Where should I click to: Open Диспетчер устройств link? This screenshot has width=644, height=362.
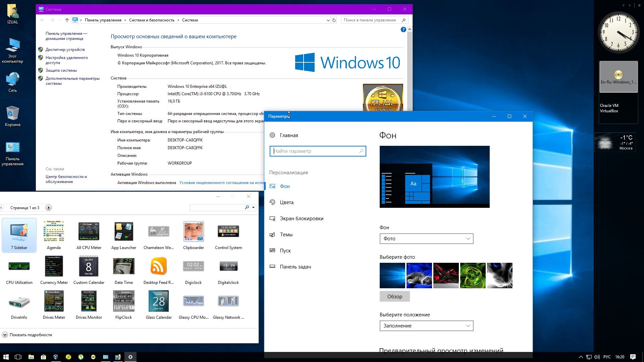pyautogui.click(x=65, y=50)
